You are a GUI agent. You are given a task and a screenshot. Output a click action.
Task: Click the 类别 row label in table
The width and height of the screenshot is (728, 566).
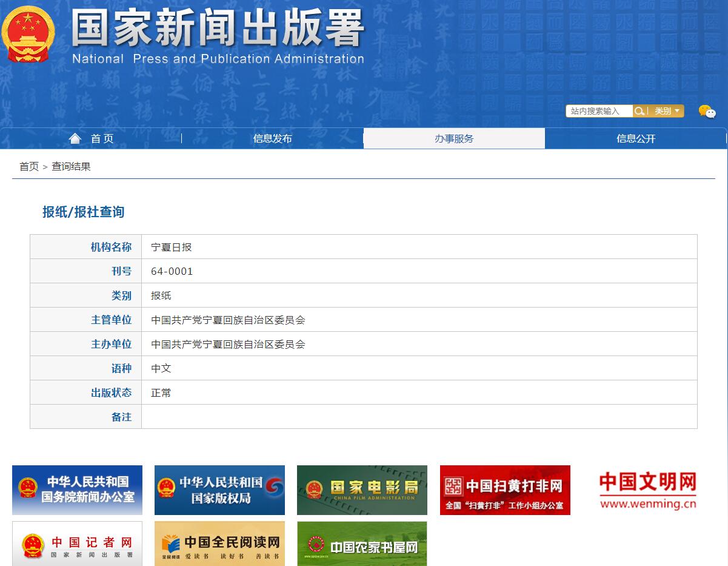click(x=121, y=295)
